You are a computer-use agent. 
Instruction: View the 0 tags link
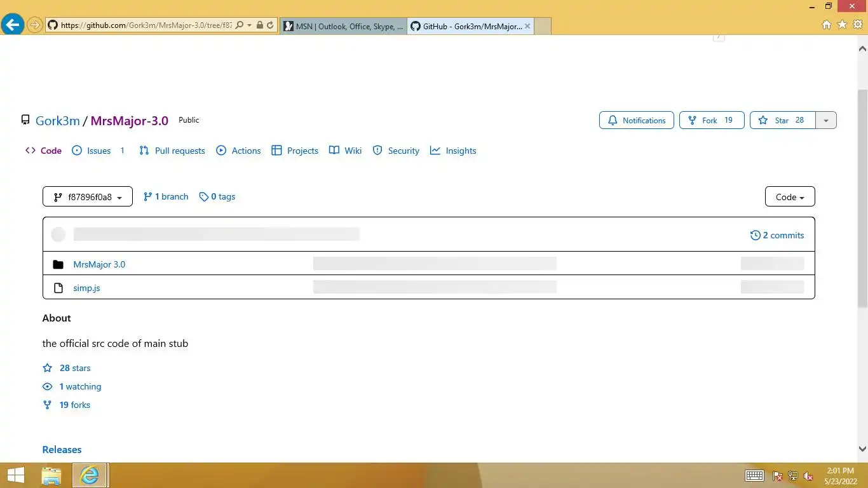[217, 197]
